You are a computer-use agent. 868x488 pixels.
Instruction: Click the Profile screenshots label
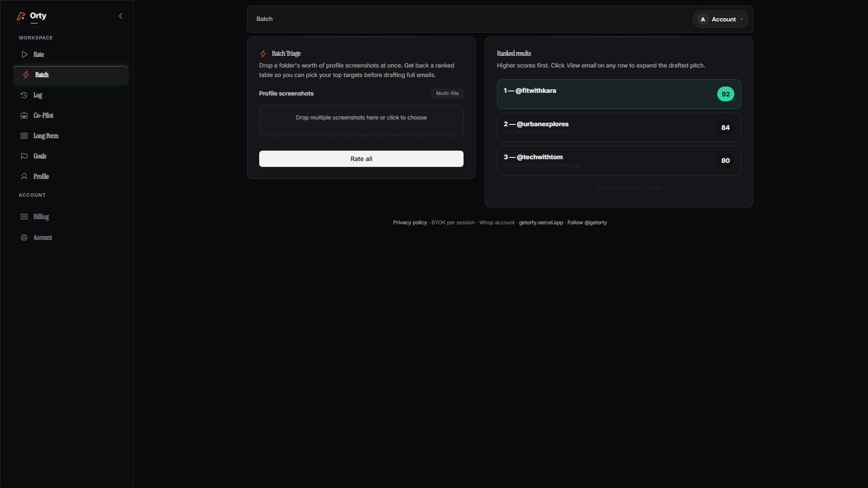point(286,94)
